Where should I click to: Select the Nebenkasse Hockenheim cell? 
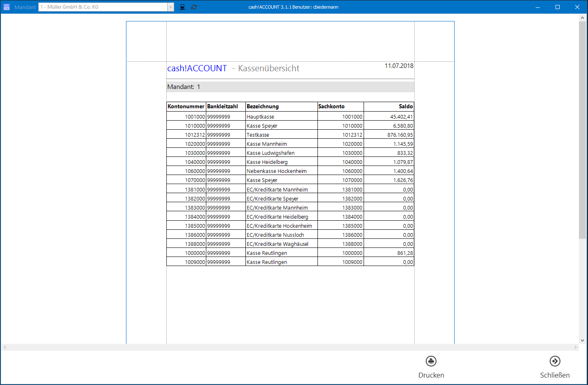pyautogui.click(x=282, y=171)
